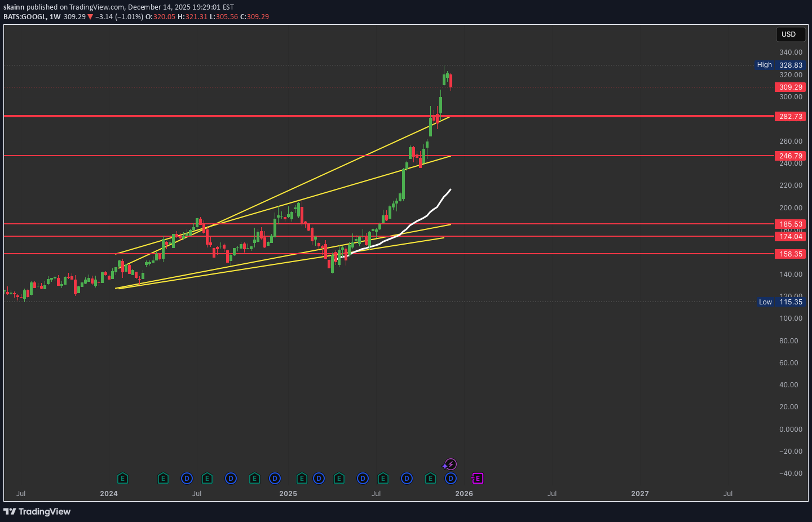The image size is (812, 522).
Task: Open the TradingView logo link
Action: tap(37, 511)
